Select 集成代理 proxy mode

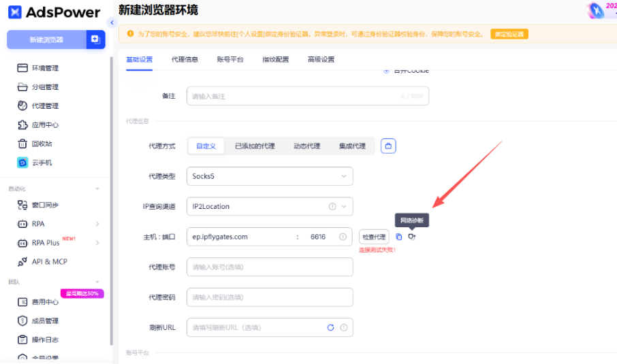tap(352, 146)
